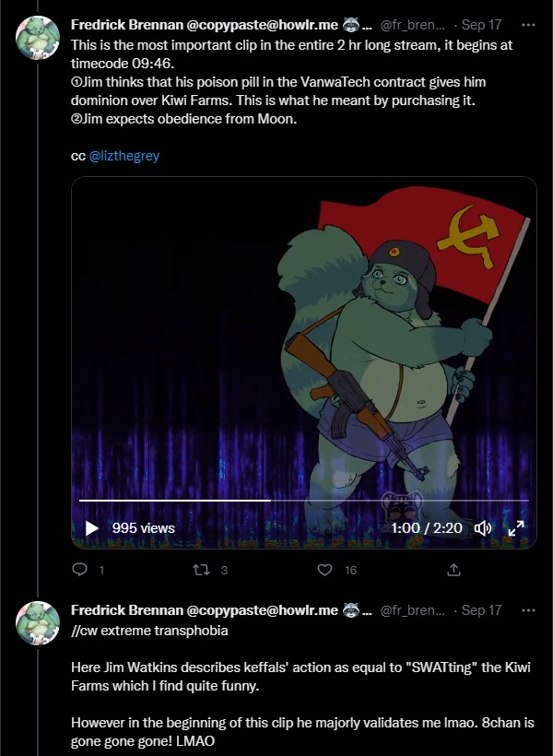Share the first tweet via the upload icon
Screen dimensions: 553x756
pos(453,570)
